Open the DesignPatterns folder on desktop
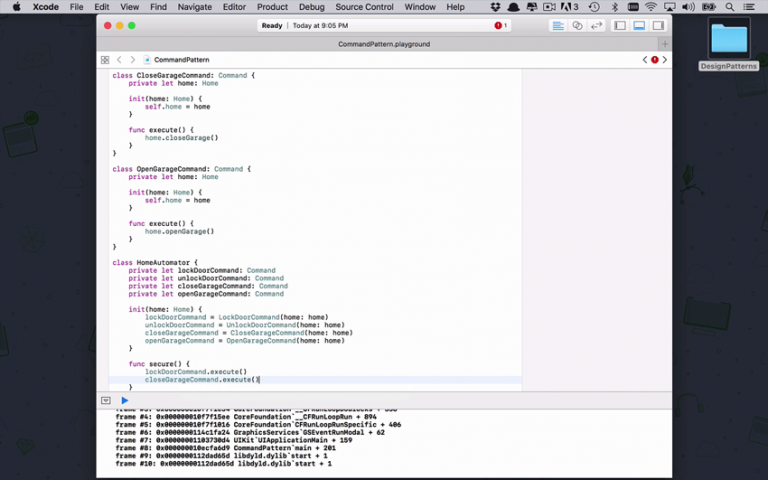This screenshot has height=480, width=768. 728,45
